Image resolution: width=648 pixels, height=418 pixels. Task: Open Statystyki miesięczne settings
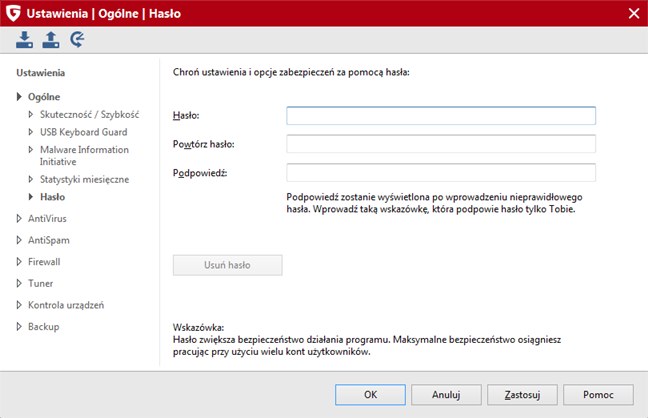point(84,179)
